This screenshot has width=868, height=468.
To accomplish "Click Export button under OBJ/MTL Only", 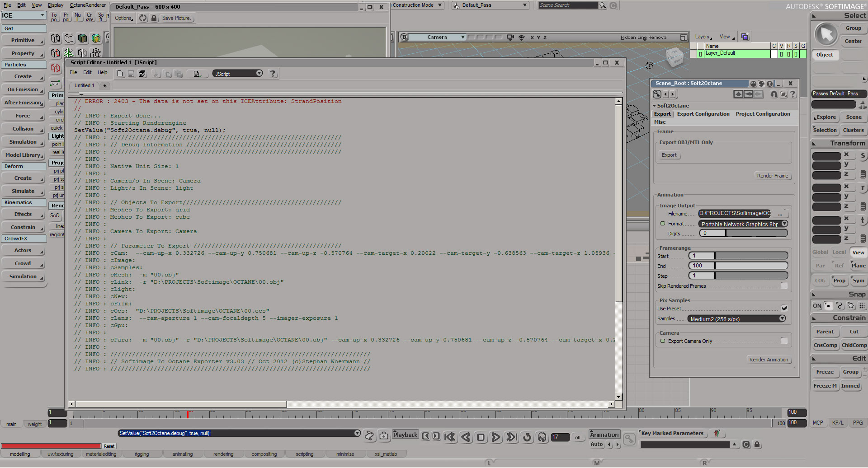I will pos(669,155).
